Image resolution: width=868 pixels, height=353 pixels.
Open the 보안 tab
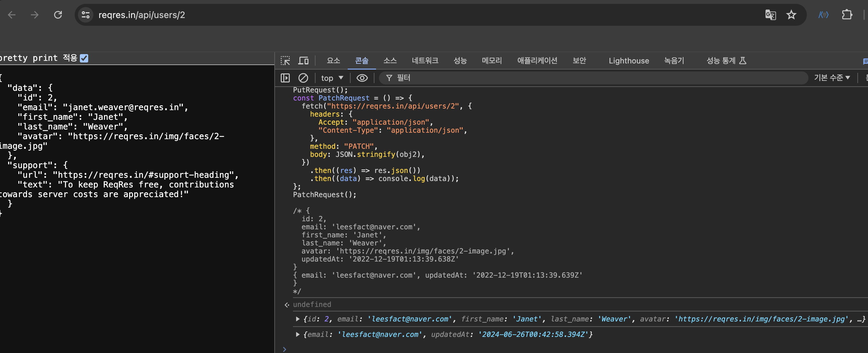point(579,61)
